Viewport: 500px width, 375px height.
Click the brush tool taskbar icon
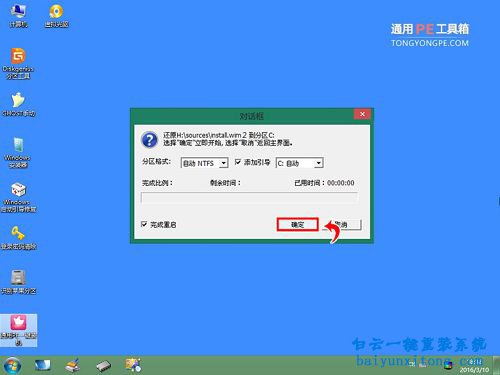tap(72, 365)
